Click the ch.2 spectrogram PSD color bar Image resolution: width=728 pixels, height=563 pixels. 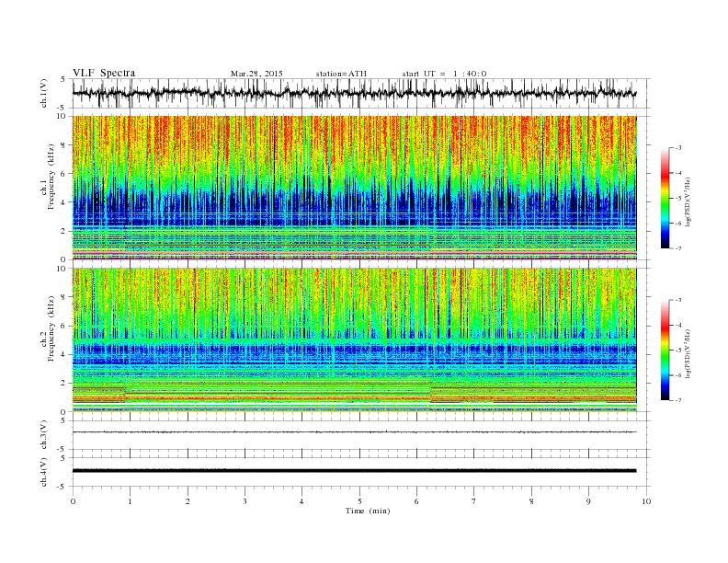pos(665,350)
